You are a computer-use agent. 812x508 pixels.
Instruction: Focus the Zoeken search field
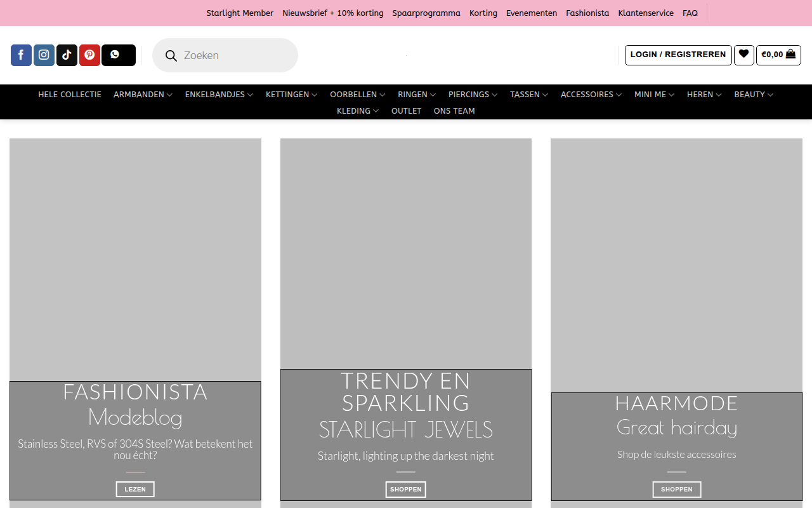tap(225, 55)
